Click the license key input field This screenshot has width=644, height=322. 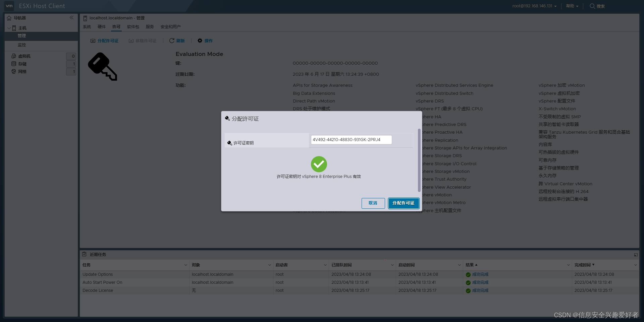pos(352,140)
